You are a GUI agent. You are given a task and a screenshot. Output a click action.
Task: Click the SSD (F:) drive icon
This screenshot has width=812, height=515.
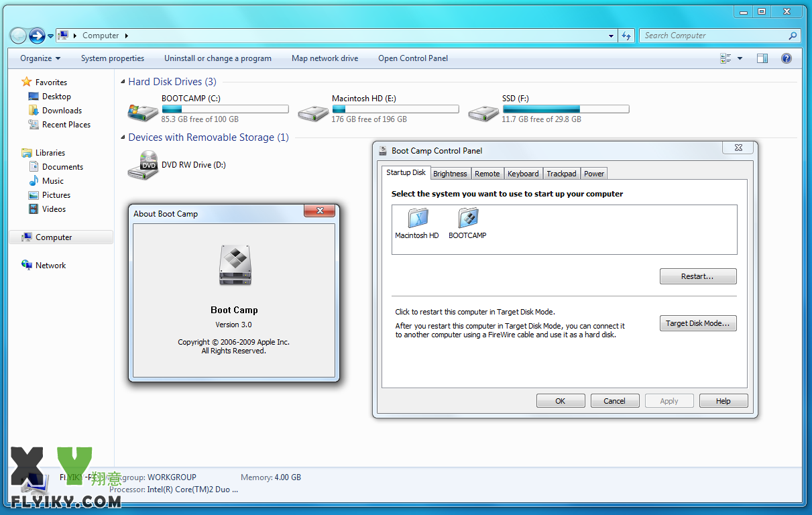483,112
